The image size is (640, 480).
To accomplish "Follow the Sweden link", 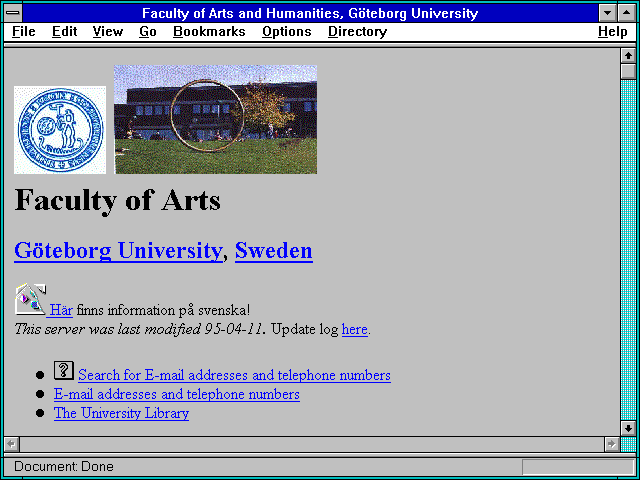I will coord(273,251).
